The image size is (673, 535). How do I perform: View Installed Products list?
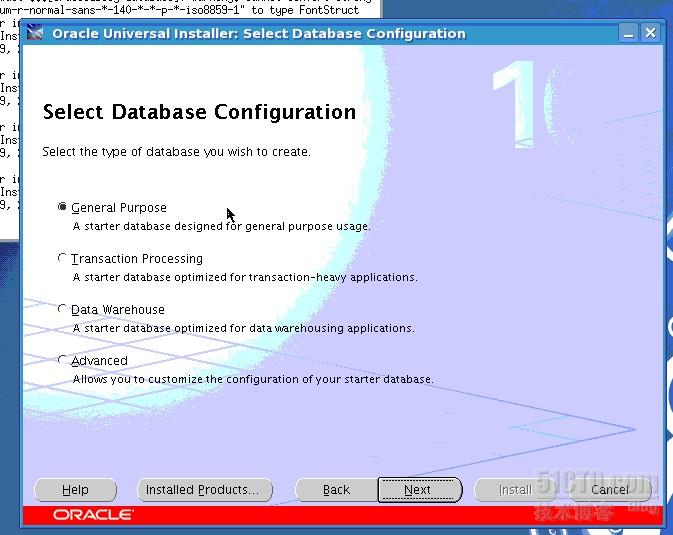205,489
